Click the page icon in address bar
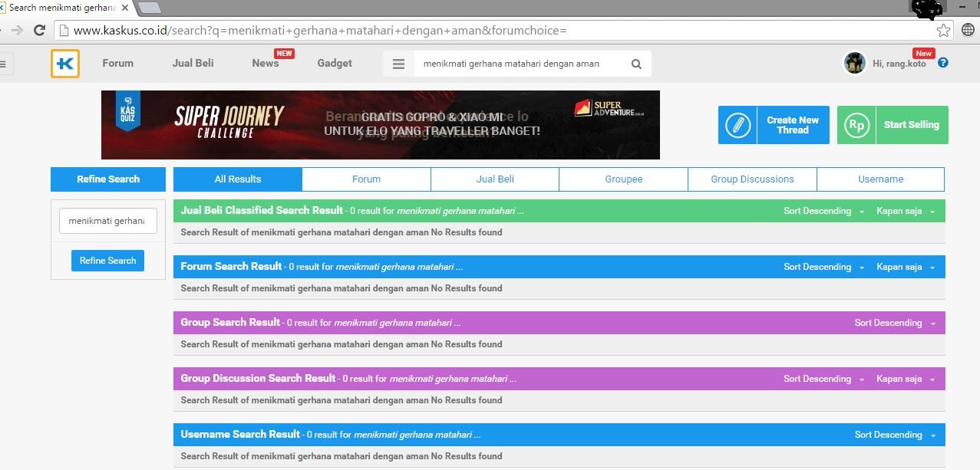This screenshot has height=470, width=980. 64,31
